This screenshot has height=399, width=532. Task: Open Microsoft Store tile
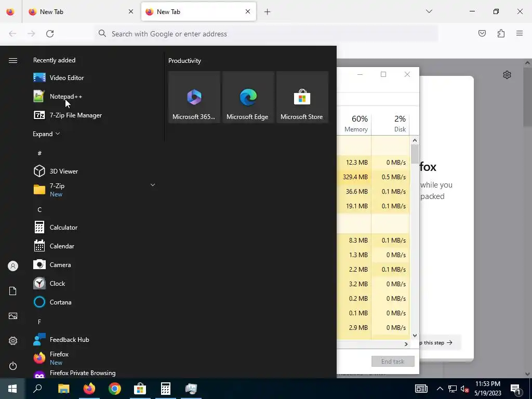(302, 97)
